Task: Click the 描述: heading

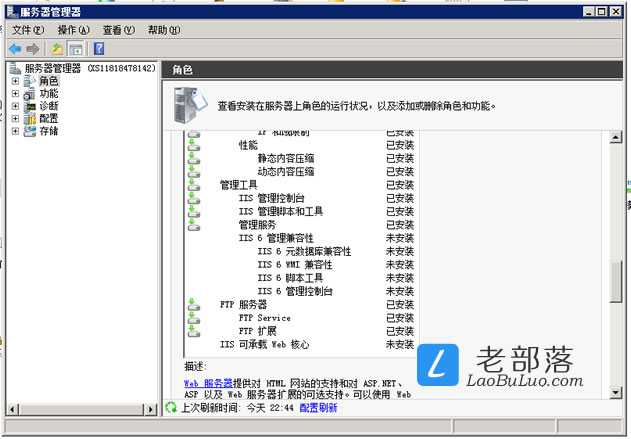Action: click(x=195, y=366)
